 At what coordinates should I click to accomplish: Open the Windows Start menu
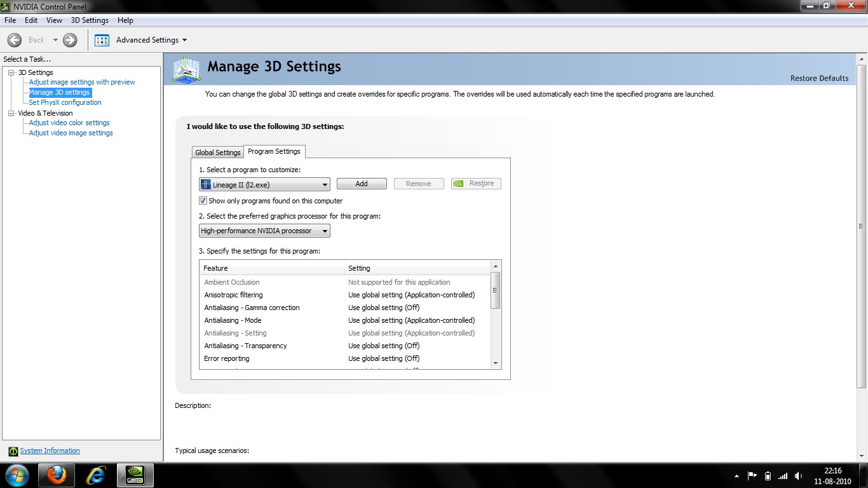click(x=17, y=475)
